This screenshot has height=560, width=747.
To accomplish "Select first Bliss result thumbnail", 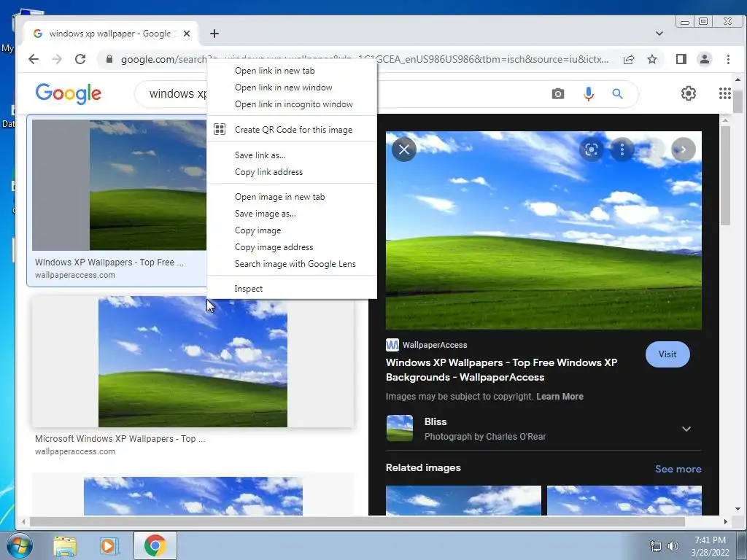I will (120, 184).
